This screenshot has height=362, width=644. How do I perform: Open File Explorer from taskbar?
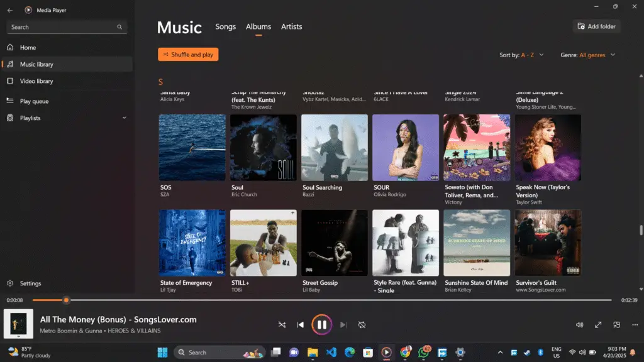pos(313,352)
